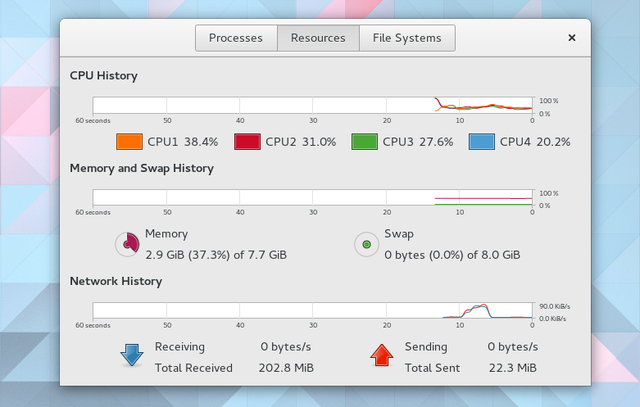Image resolution: width=640 pixels, height=407 pixels.
Task: Switch to the Processes tab
Action: click(x=236, y=38)
